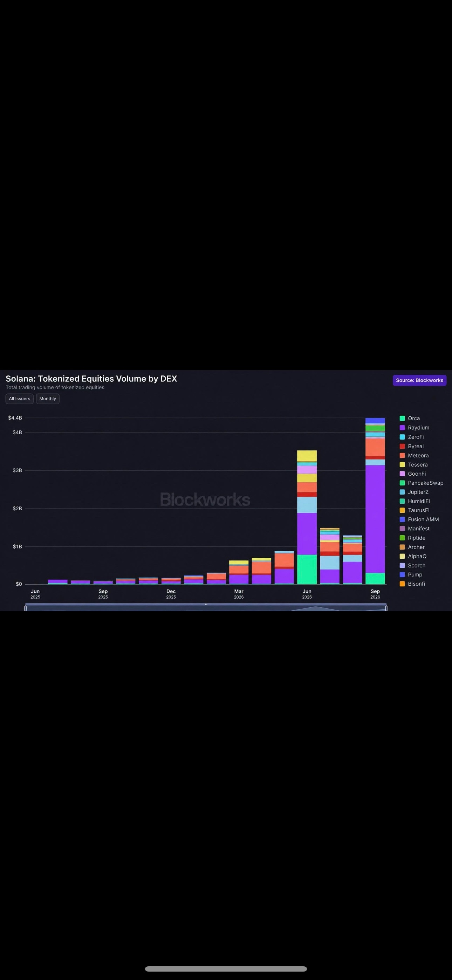Click the 'Sep 2025' x-axis label

coord(103,593)
